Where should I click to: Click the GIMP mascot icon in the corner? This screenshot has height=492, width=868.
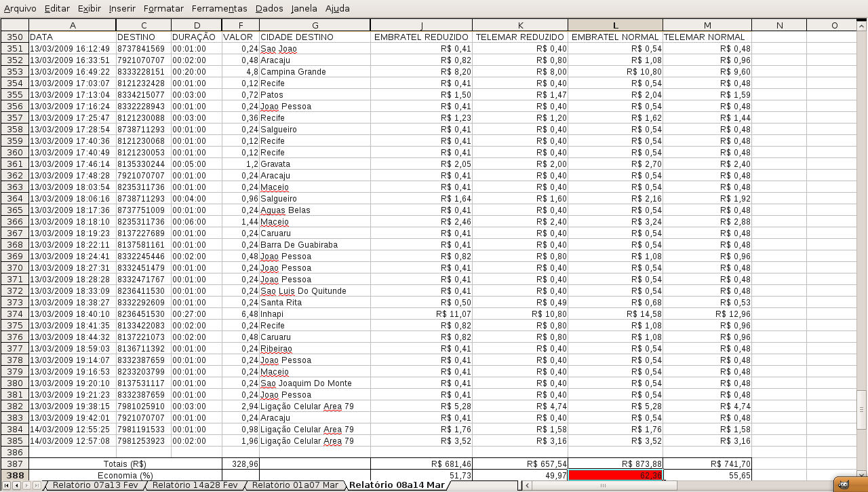pos(844,484)
